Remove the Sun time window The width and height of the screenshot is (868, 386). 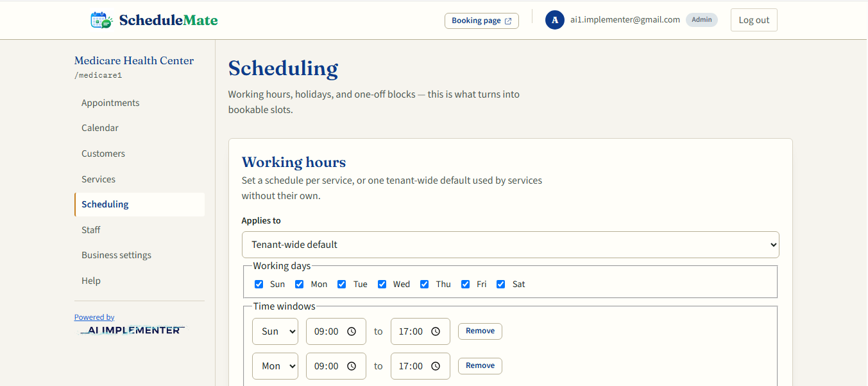pos(480,331)
